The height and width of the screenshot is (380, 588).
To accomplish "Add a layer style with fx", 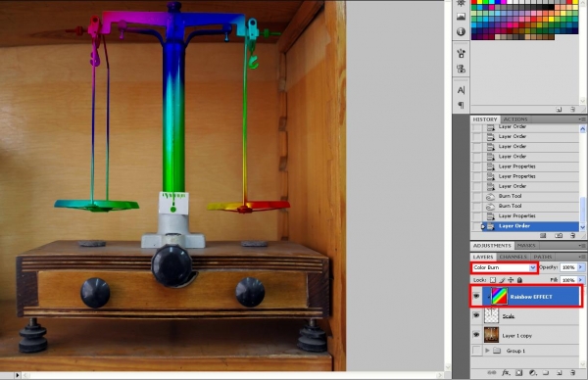I will tap(506, 373).
